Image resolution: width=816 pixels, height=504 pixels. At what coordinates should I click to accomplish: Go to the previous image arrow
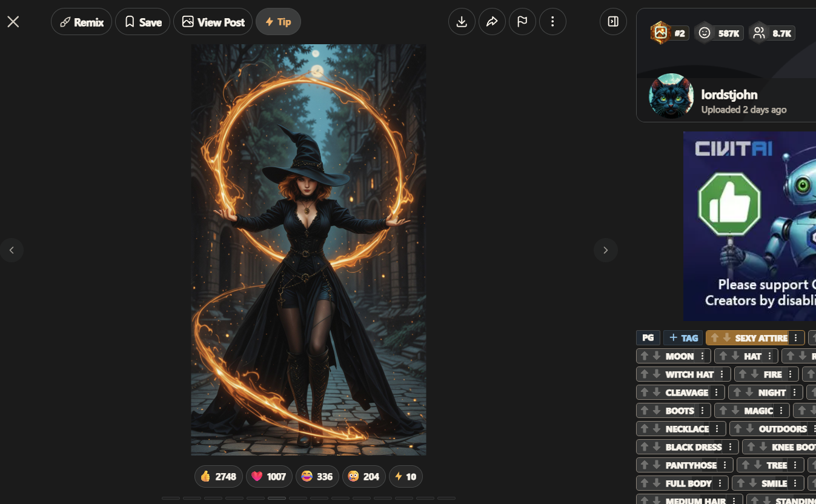coord(12,250)
